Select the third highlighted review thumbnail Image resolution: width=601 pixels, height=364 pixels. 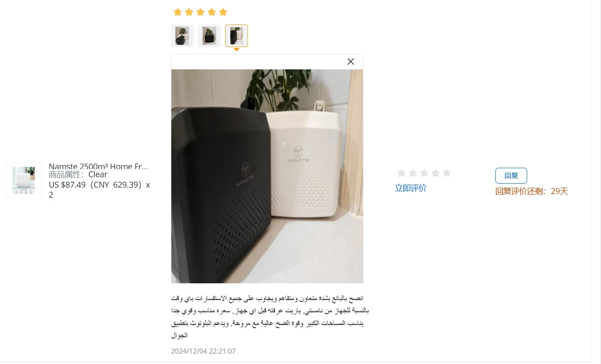point(237,36)
